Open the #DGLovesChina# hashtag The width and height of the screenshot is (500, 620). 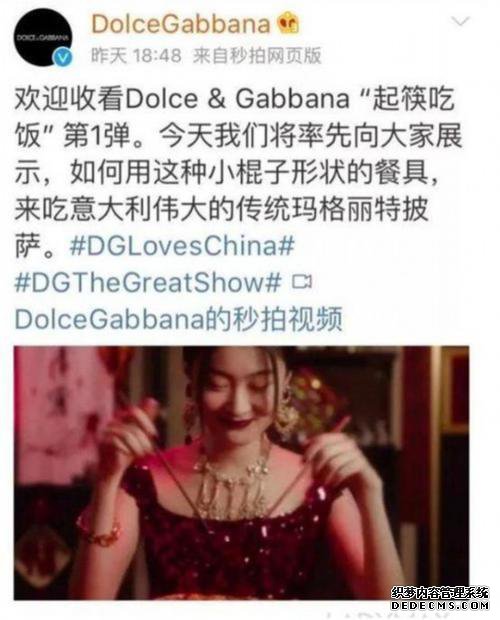[x=182, y=246]
